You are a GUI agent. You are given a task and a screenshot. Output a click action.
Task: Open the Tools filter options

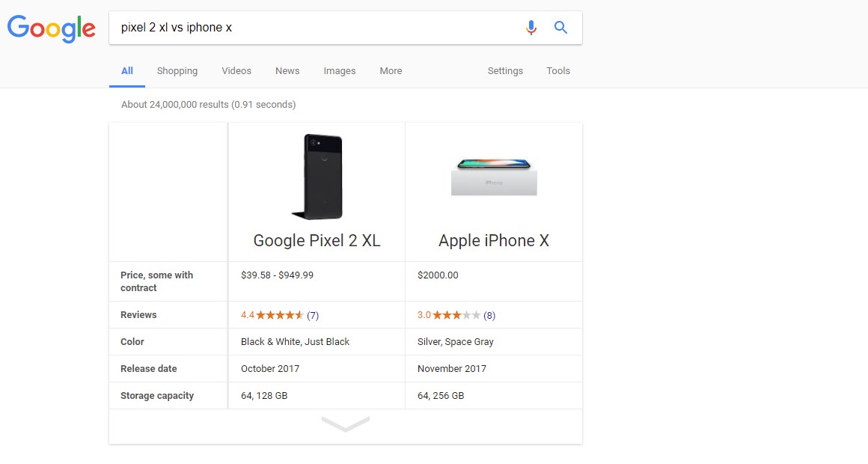557,70
